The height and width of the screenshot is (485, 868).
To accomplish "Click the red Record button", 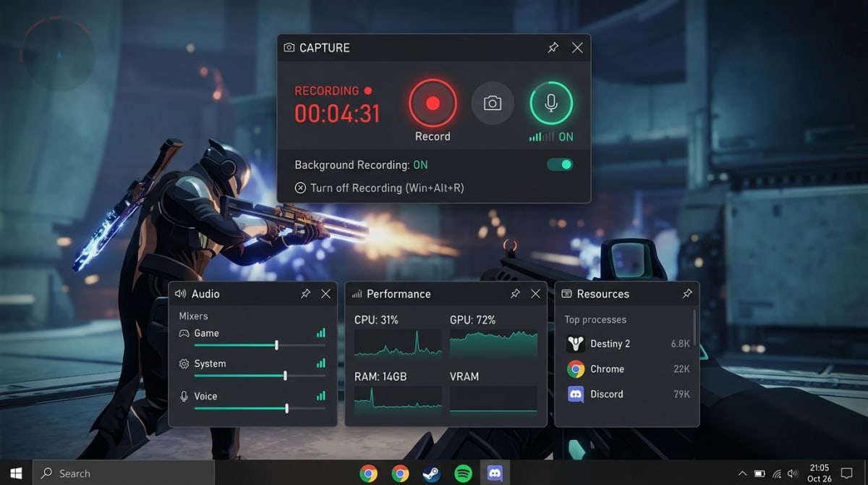I will pos(433,104).
